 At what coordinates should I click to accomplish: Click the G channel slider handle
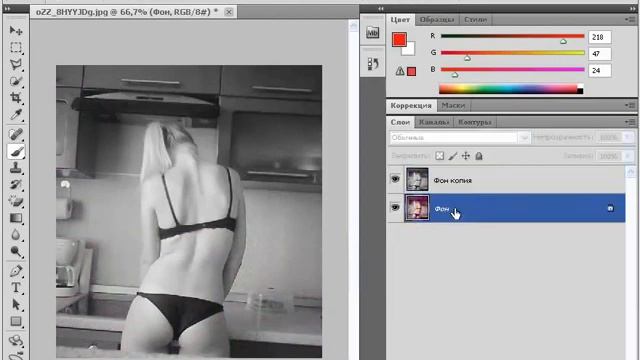pyautogui.click(x=467, y=58)
